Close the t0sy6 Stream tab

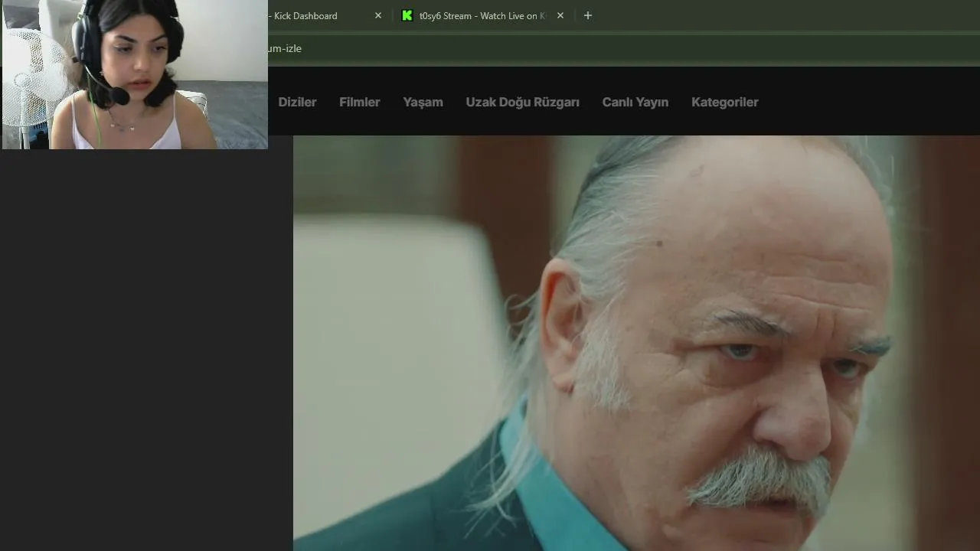[x=560, y=15]
